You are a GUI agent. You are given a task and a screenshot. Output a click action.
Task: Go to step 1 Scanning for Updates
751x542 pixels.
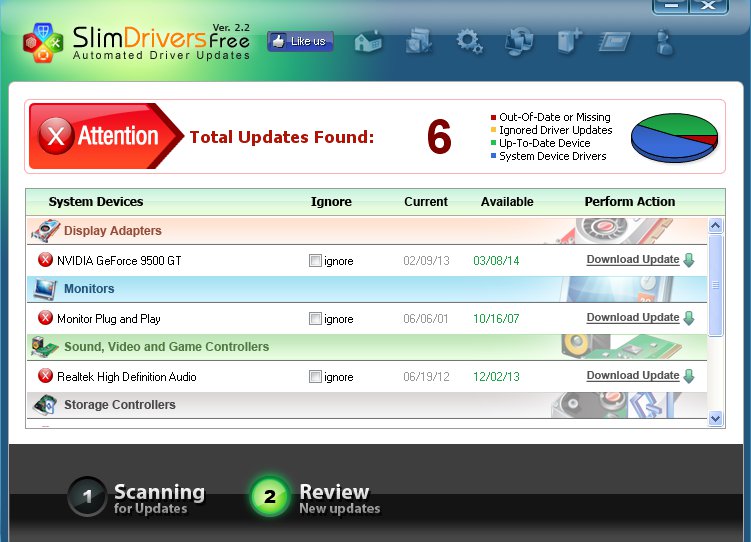pyautogui.click(x=137, y=498)
